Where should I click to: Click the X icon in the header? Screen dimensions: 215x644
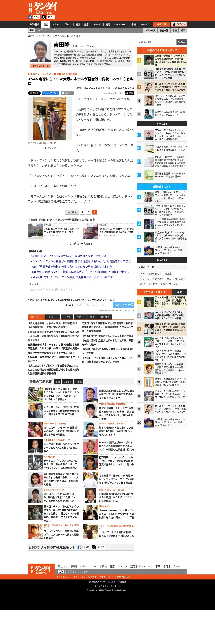tap(44, 17)
